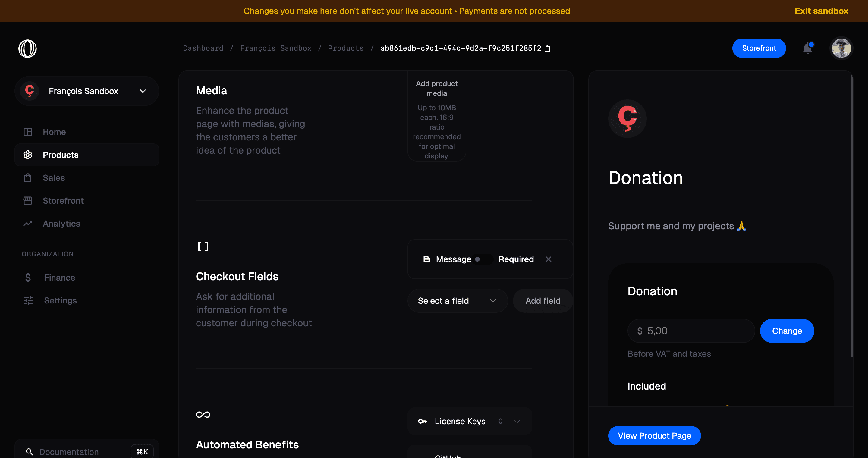Click the Products sidebar icon
Image resolution: width=868 pixels, height=458 pixels.
[x=27, y=155]
